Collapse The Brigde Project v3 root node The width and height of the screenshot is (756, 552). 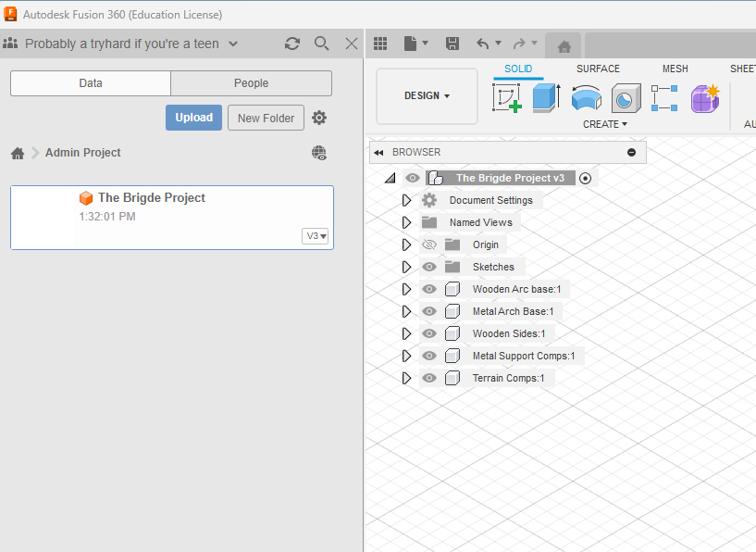[390, 178]
